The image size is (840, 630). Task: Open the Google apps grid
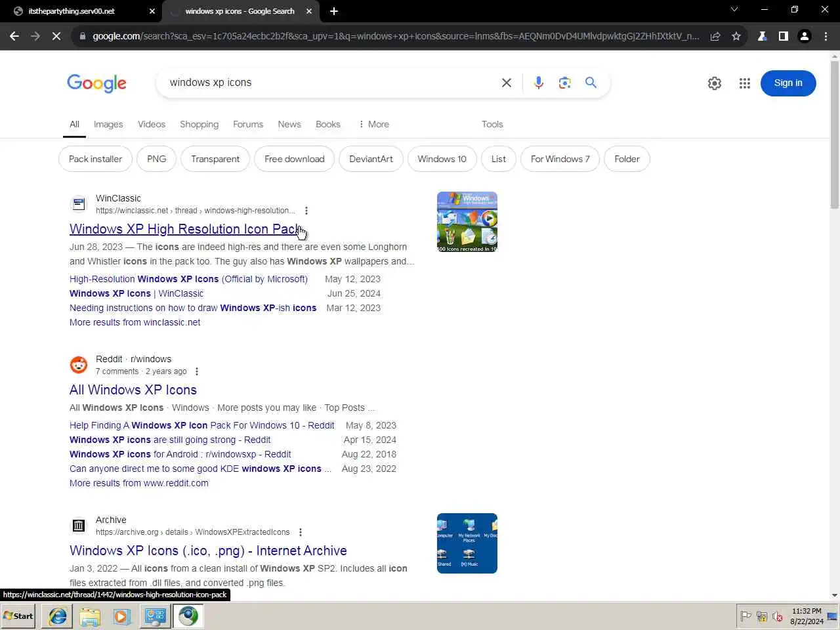[744, 83]
